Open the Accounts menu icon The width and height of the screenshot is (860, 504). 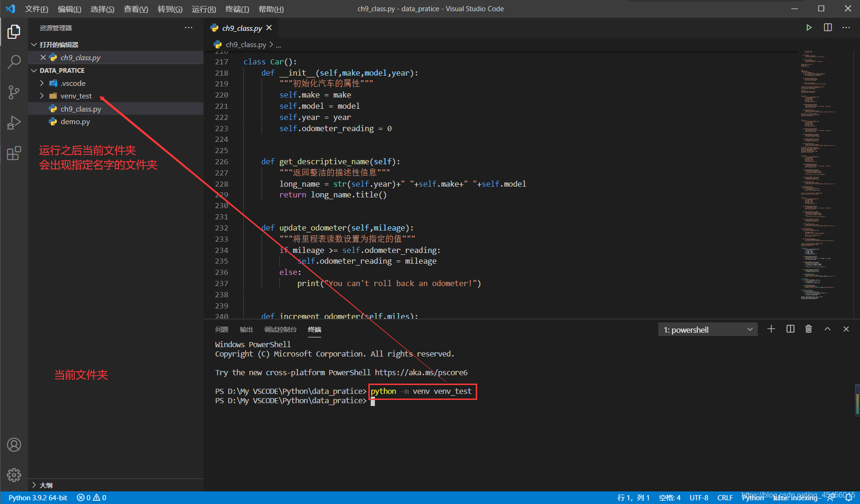click(x=14, y=445)
